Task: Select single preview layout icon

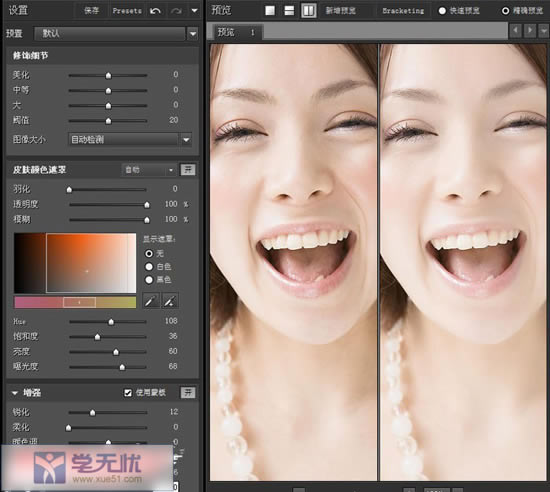Action: coord(270,11)
